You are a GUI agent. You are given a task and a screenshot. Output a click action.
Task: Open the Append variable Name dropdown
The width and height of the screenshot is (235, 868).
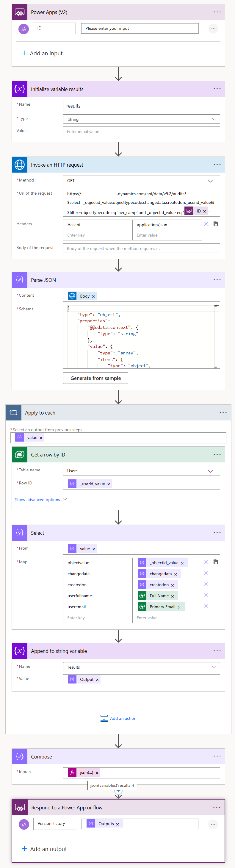pyautogui.click(x=214, y=667)
